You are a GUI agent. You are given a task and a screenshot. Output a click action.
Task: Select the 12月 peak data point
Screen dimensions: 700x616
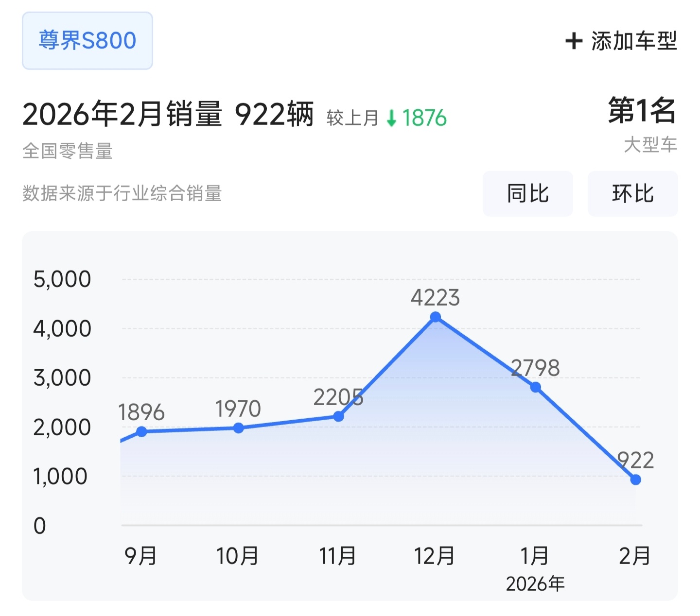click(436, 317)
